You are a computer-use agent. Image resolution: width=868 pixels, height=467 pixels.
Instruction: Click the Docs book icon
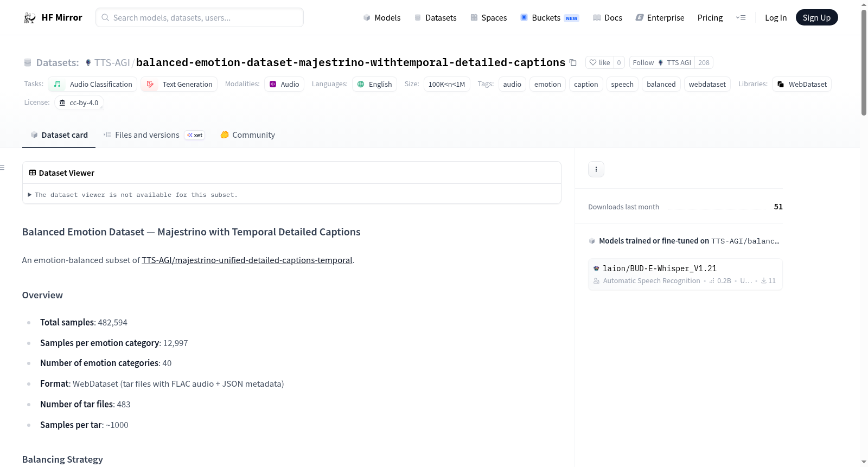click(x=597, y=17)
